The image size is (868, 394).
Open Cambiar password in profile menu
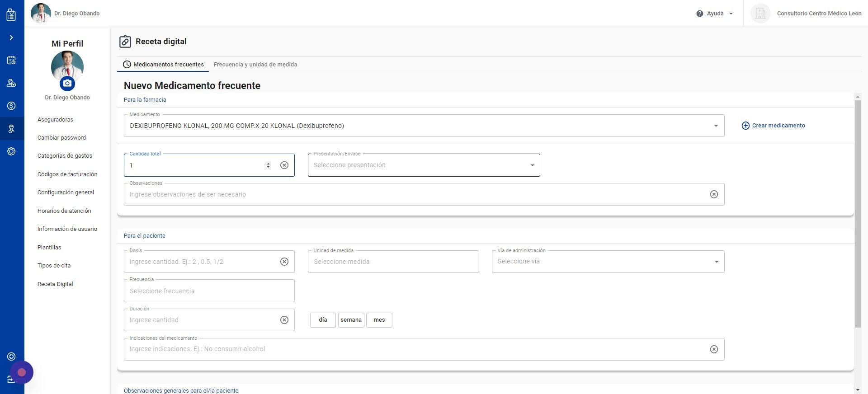pyautogui.click(x=61, y=138)
